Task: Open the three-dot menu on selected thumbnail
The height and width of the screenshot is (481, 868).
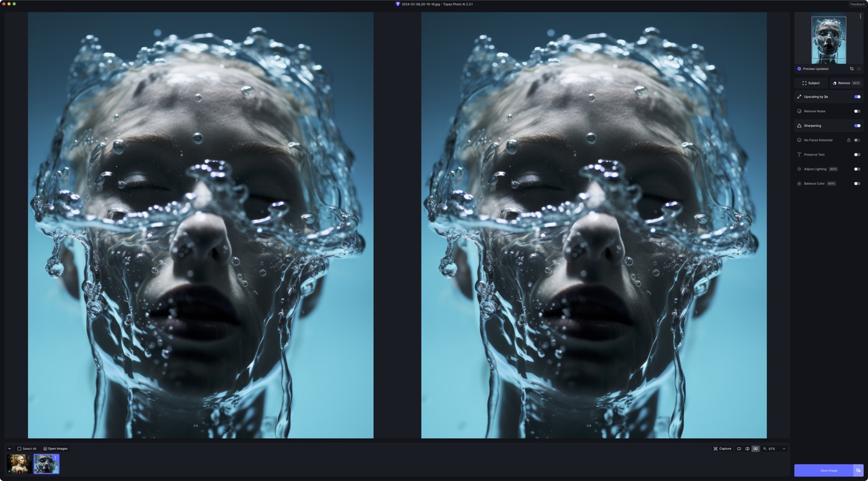Action: pos(55,458)
